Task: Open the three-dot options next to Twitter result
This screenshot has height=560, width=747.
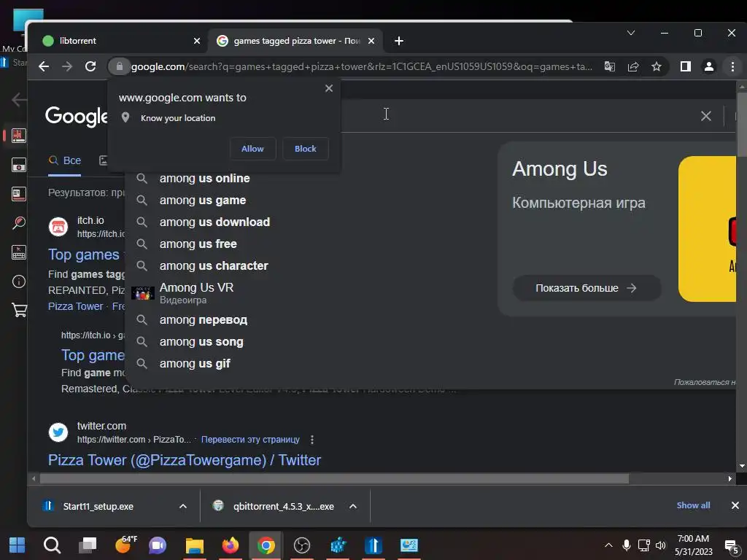Action: tap(312, 440)
